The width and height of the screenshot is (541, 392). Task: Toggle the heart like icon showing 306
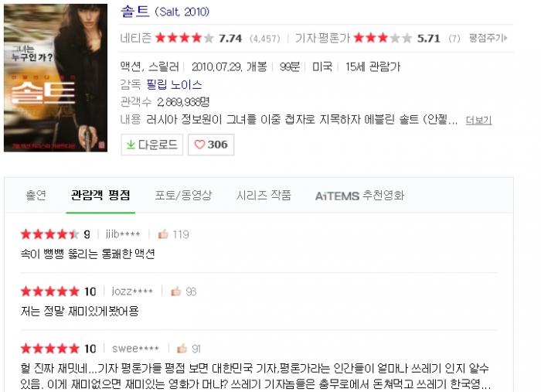click(199, 145)
